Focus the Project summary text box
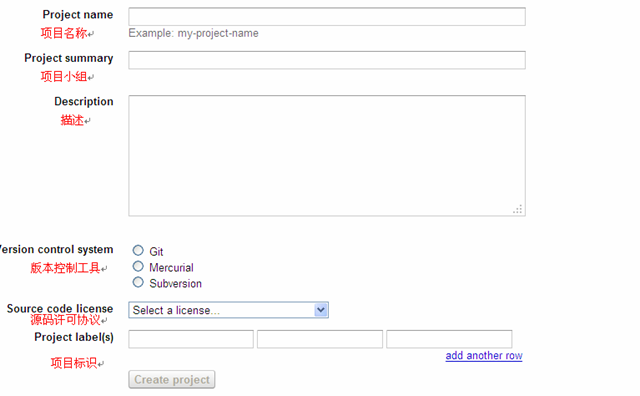Viewport: 640px width, 396px height. (327, 60)
